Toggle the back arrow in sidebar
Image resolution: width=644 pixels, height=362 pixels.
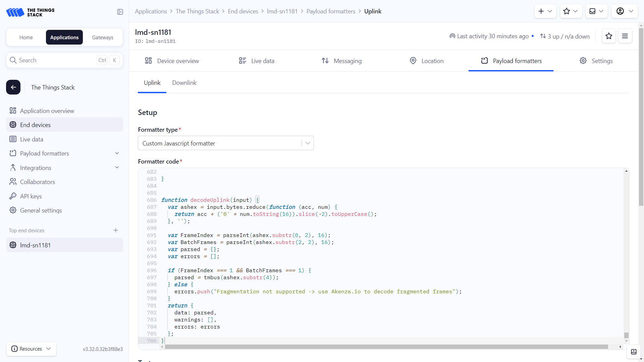[13, 87]
